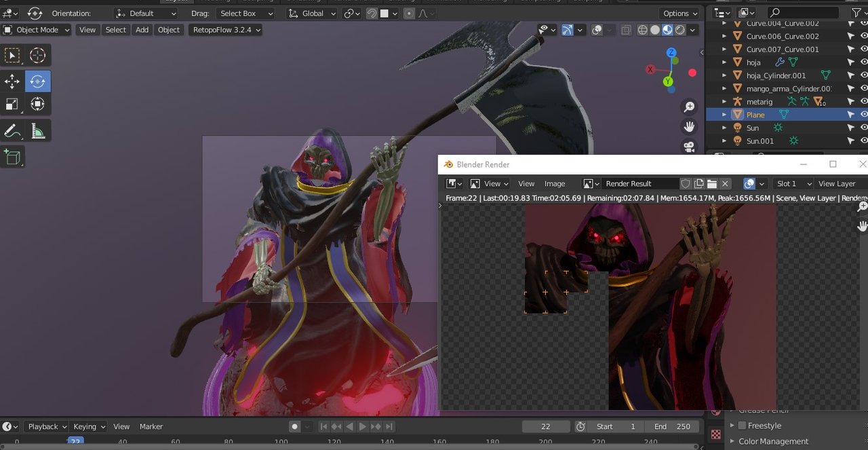
Task: Open the viewport View menu
Action: pos(87,30)
